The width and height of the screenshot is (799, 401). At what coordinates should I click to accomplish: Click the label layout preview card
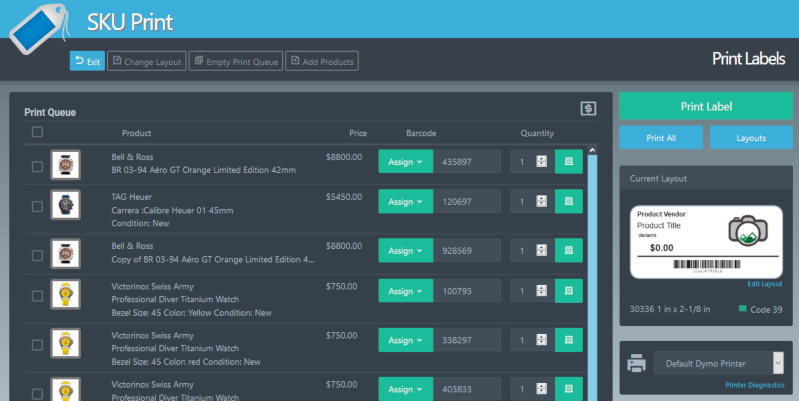point(706,242)
